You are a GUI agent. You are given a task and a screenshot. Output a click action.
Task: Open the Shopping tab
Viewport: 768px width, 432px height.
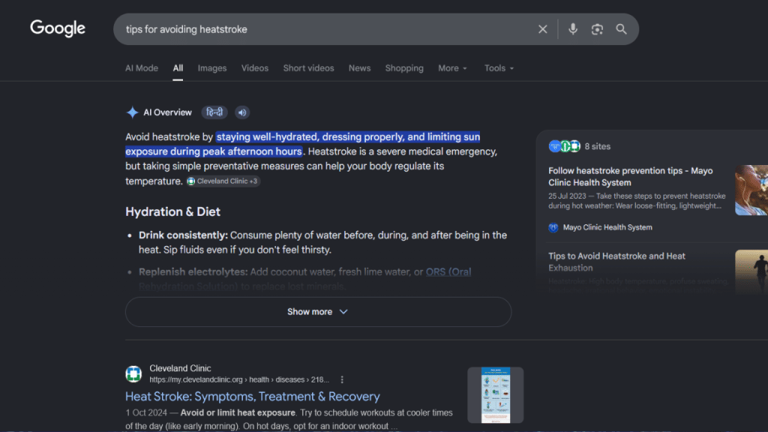(x=404, y=68)
